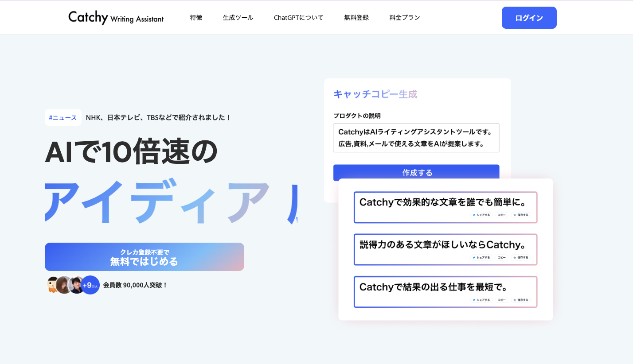Click the プロダクトの説明 label
This screenshot has width=633, height=364.
(357, 116)
